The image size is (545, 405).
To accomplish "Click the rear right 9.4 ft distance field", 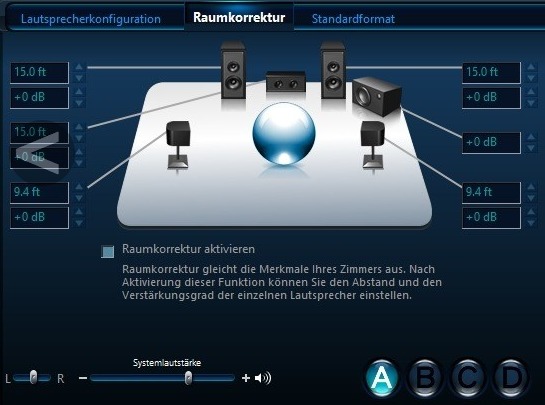I will click(x=491, y=193).
